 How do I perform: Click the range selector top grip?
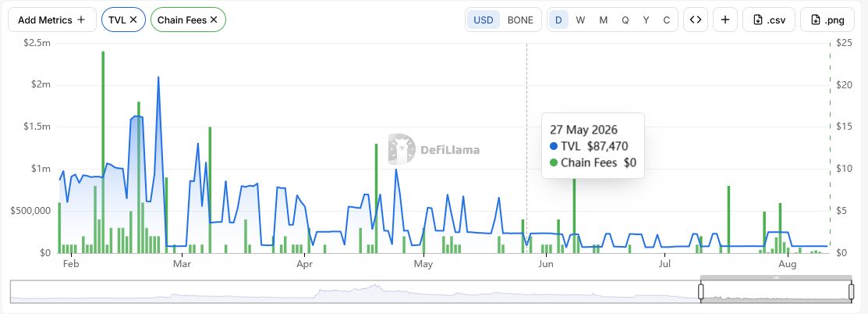776,277
